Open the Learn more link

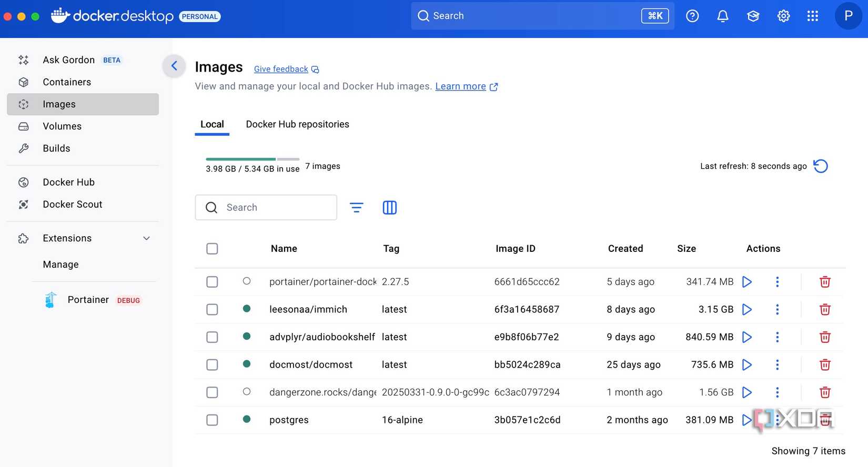pyautogui.click(x=466, y=86)
